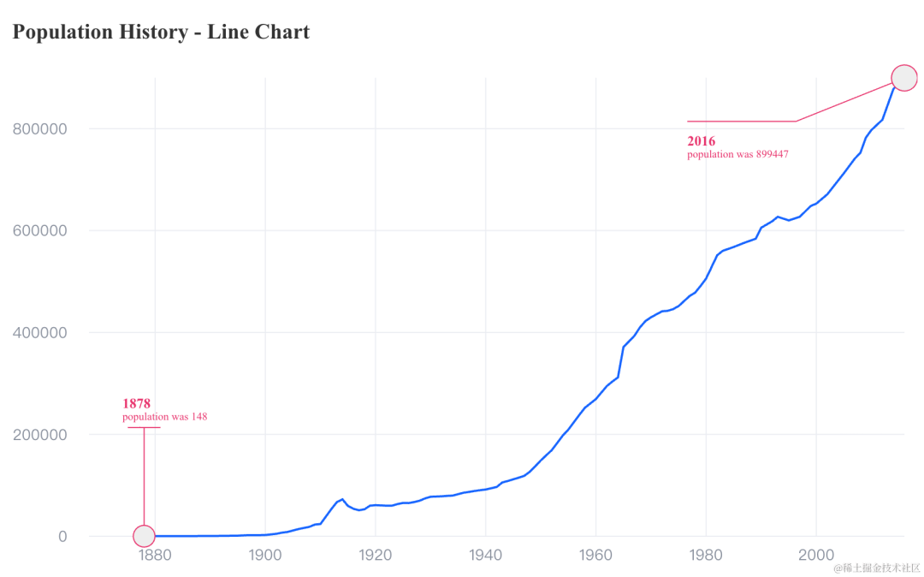Image resolution: width=924 pixels, height=577 pixels.
Task: Click the 1900 x-axis label
Action: [265, 556]
